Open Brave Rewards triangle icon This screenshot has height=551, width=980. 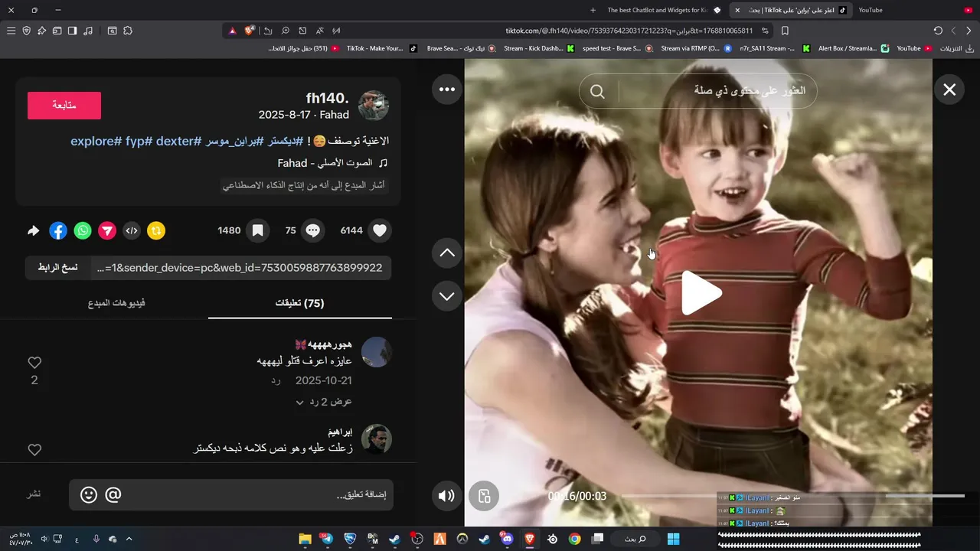click(232, 31)
